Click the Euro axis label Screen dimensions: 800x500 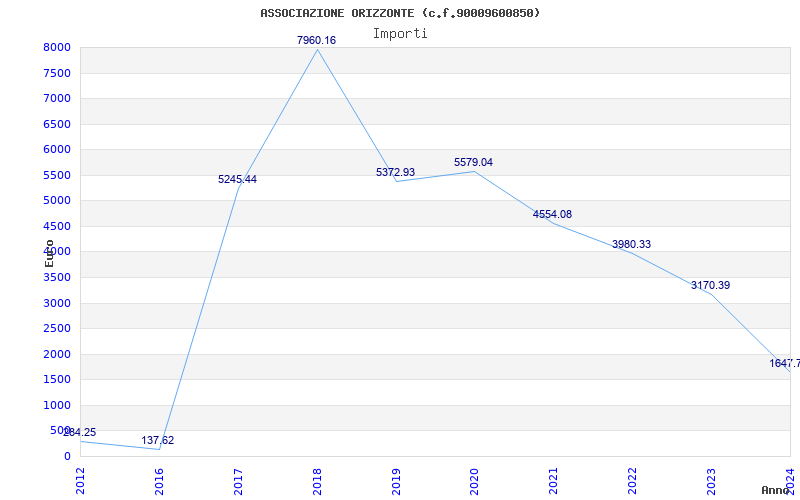49,253
